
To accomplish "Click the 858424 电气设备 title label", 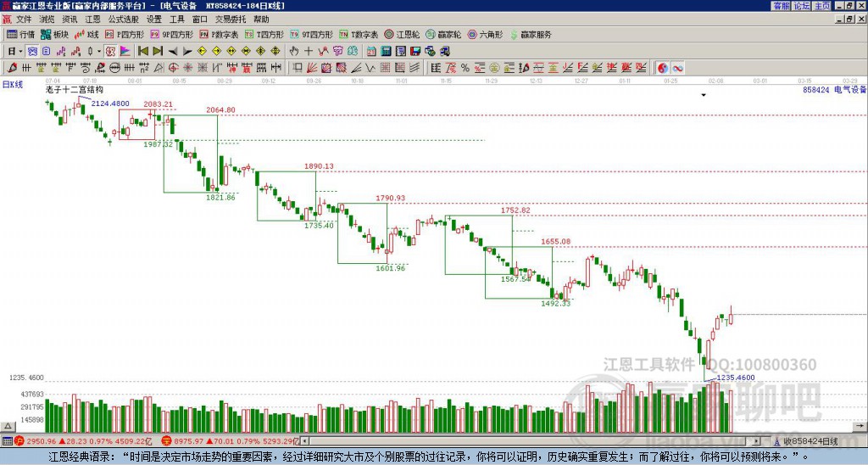I will click(834, 90).
